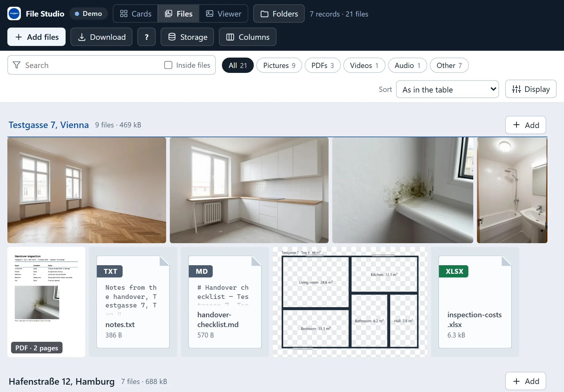Enable the Inside files checkbox

(x=168, y=65)
